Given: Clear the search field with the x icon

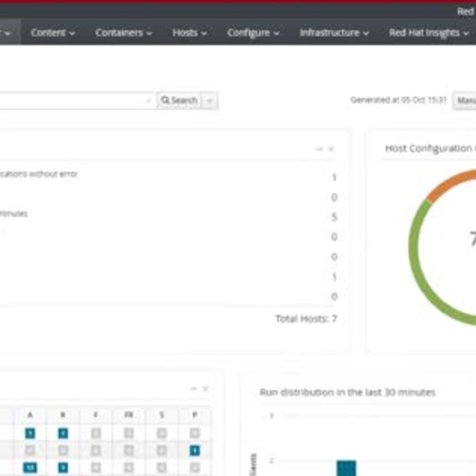Looking at the screenshot, I should click(149, 101).
